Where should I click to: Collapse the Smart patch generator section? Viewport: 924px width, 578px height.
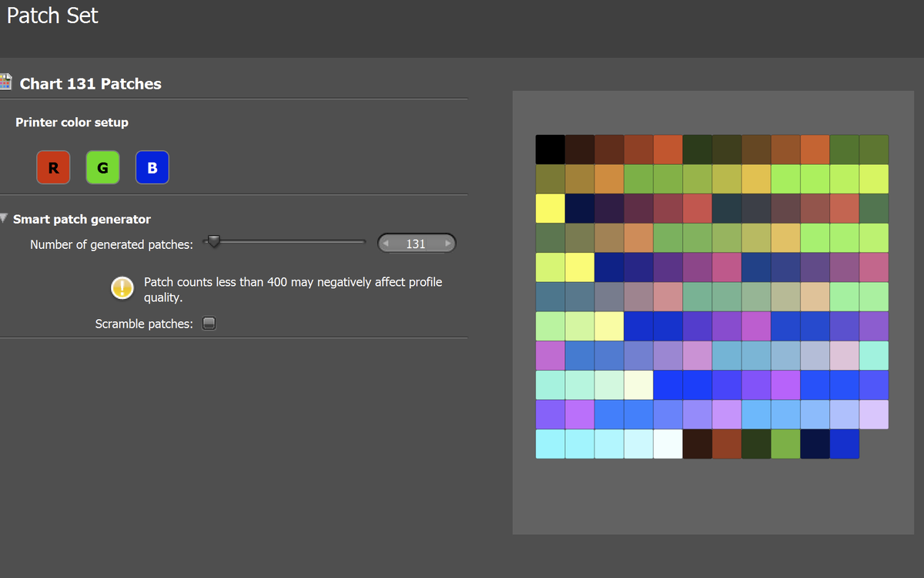pyautogui.click(x=5, y=219)
